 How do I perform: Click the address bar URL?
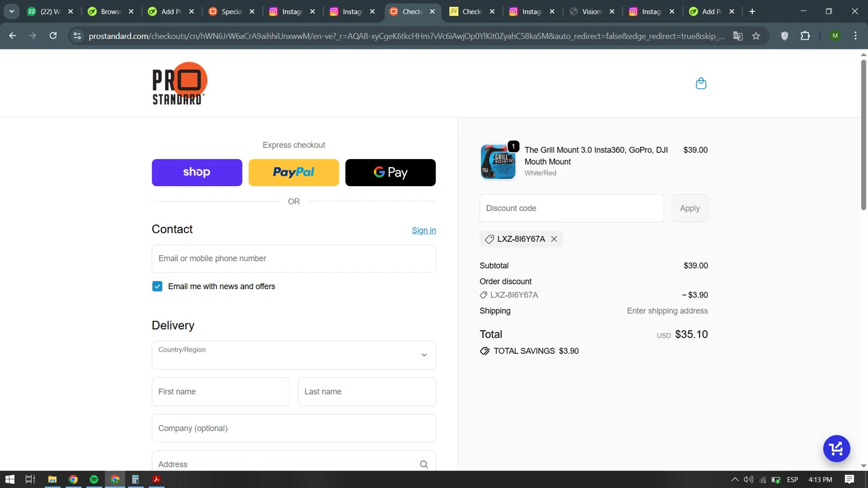(x=406, y=36)
